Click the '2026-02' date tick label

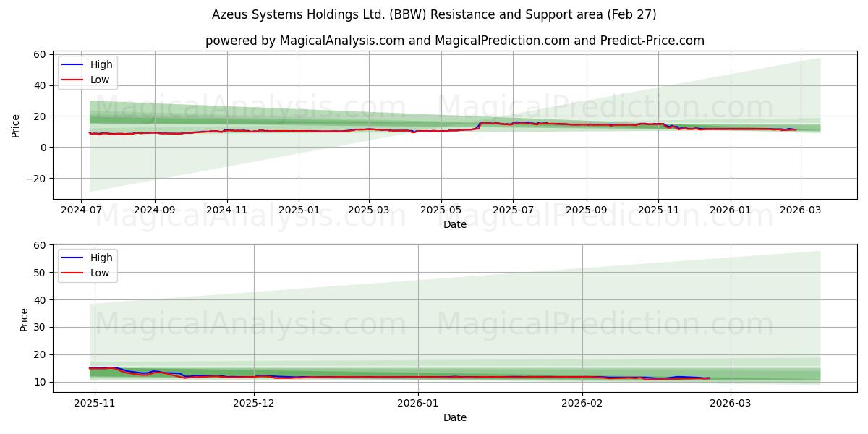582,404
